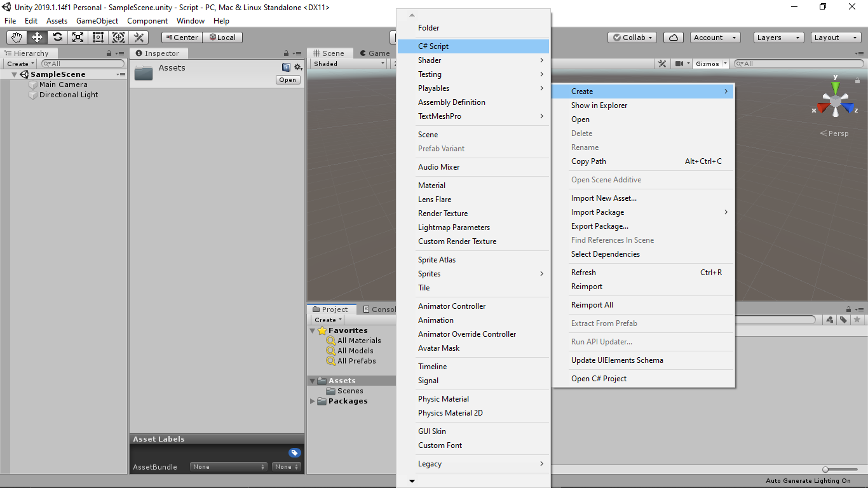The width and height of the screenshot is (868, 488).
Task: Open custom editor tools button
Action: pyautogui.click(x=139, y=37)
